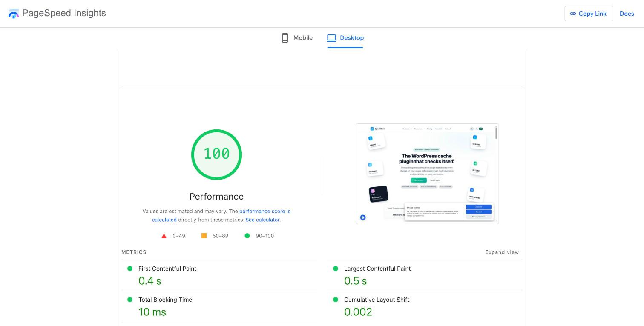Click the desktop laptop icon

[x=331, y=38]
